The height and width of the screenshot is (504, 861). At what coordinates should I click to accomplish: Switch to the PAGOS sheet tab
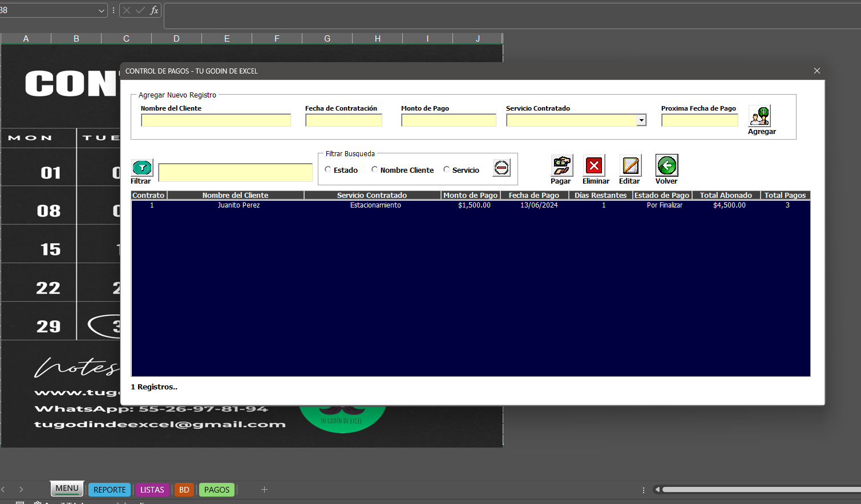click(216, 489)
